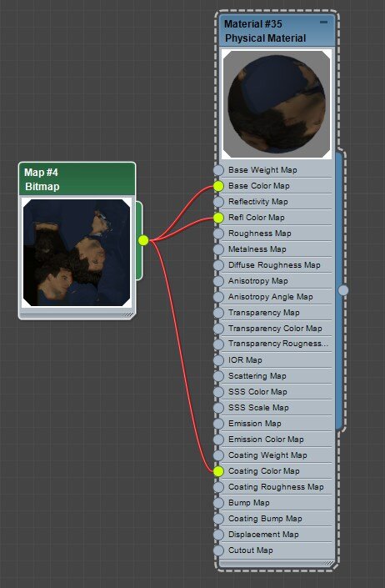The height and width of the screenshot is (588, 385).
Task: Click the Map #4 Bitmap output socket
Action: click(143, 240)
